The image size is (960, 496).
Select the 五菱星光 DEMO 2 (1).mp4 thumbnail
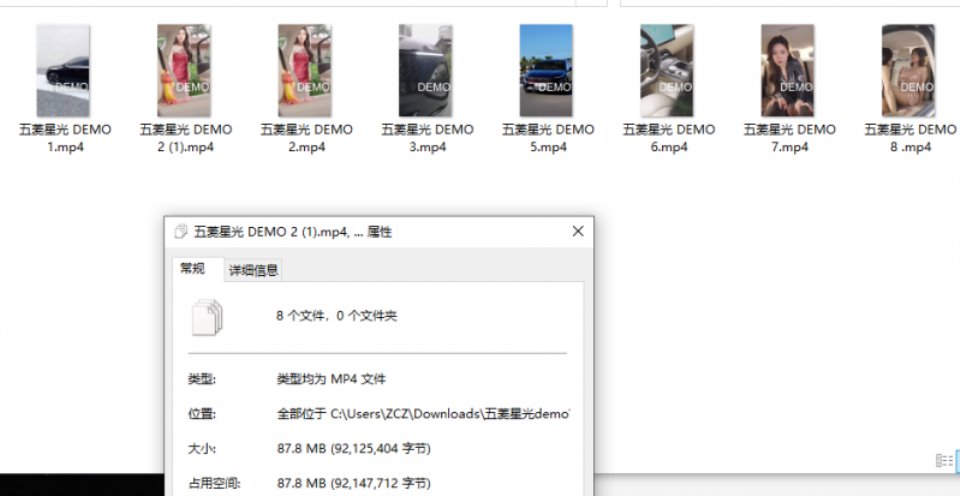(184, 70)
